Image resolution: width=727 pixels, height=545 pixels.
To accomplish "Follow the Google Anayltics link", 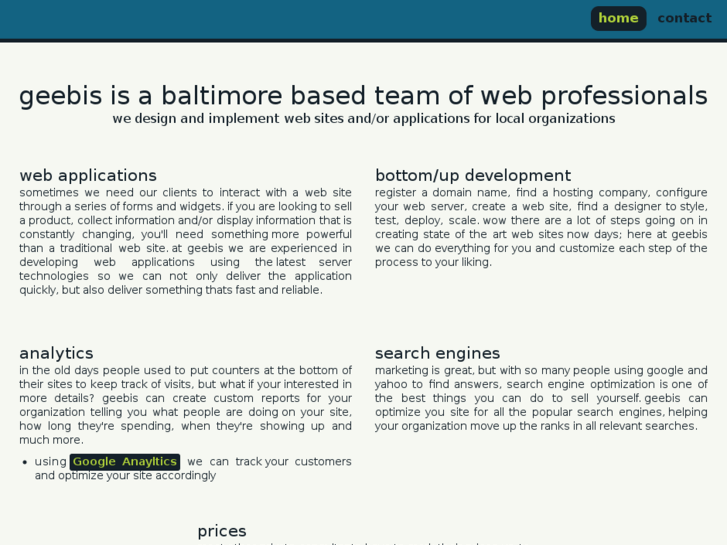I will (125, 462).
